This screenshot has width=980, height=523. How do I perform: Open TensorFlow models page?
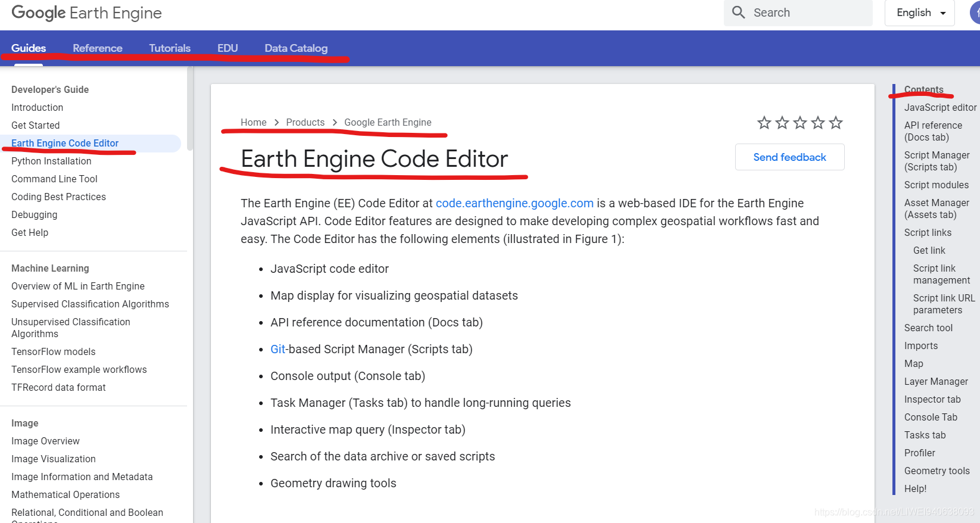53,351
